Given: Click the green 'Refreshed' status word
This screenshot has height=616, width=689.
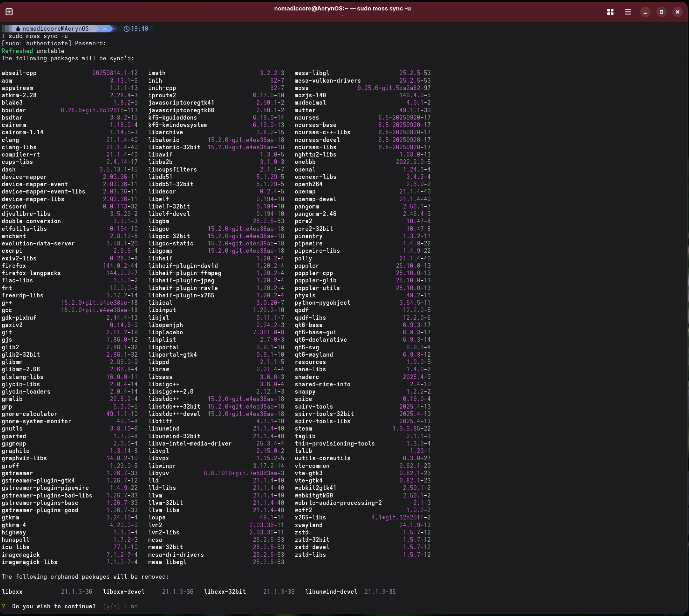Looking at the screenshot, I should pos(17,51).
